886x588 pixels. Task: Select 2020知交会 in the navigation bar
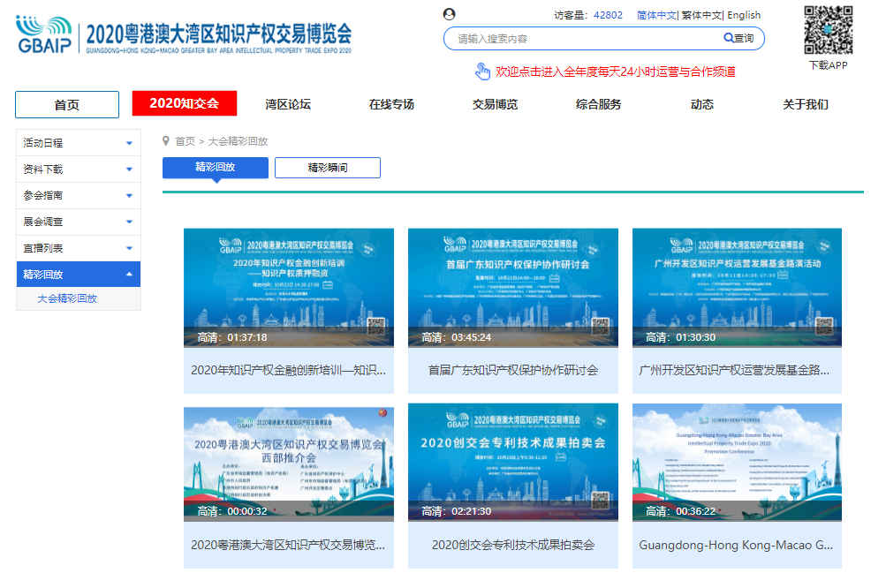pyautogui.click(x=185, y=103)
